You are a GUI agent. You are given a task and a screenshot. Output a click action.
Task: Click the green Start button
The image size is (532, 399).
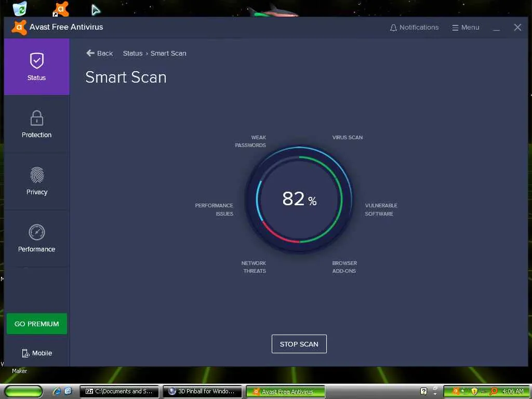pyautogui.click(x=23, y=391)
